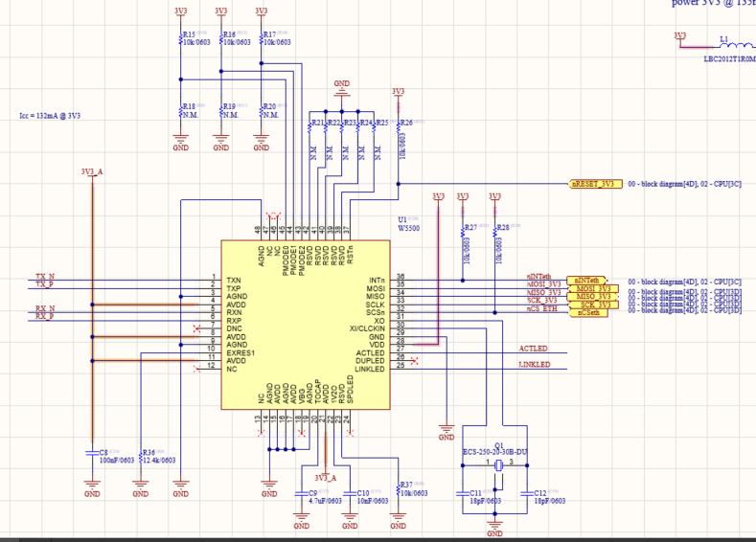The height and width of the screenshot is (542, 756).
Task: Select the nCSeth port symbol
Action: pos(587,313)
